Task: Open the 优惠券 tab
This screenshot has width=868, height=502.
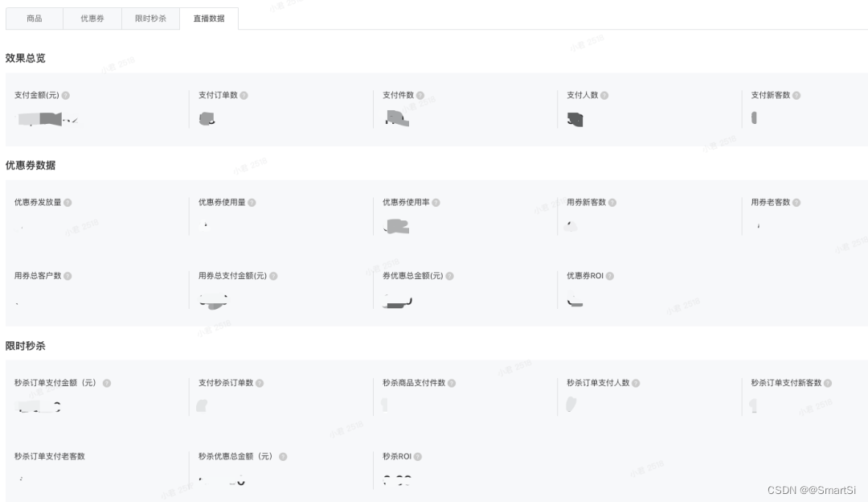Action: tap(92, 18)
